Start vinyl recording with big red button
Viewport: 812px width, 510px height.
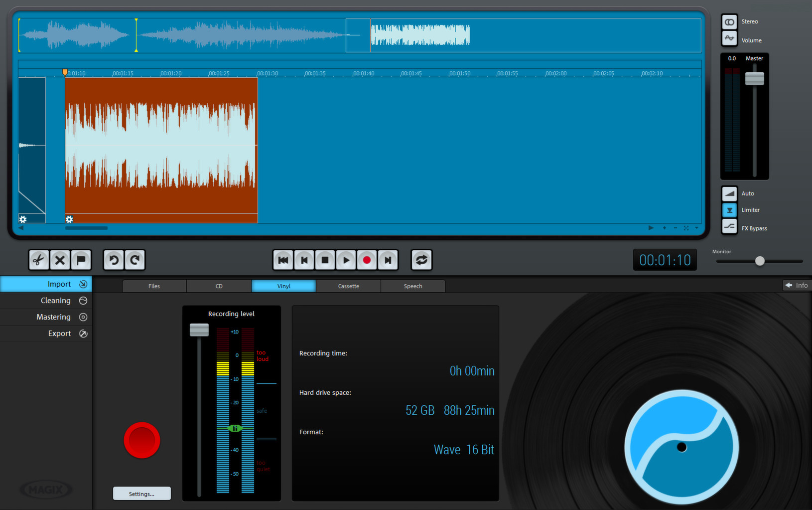[x=142, y=440]
